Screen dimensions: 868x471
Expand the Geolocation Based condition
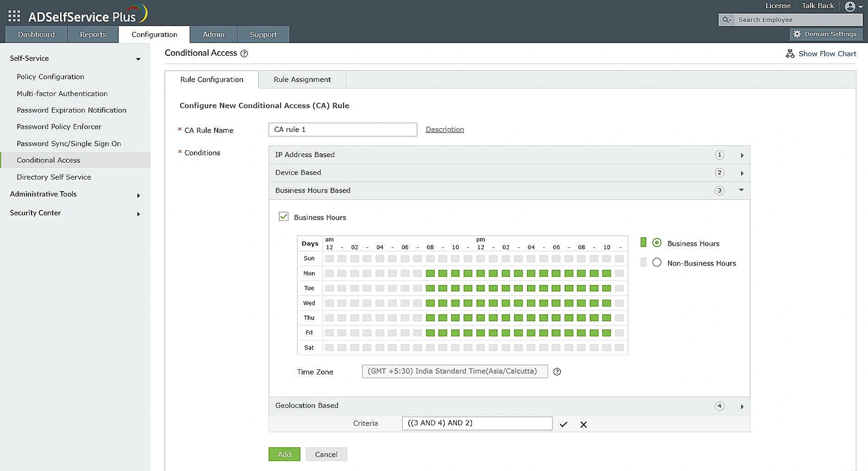coord(741,406)
